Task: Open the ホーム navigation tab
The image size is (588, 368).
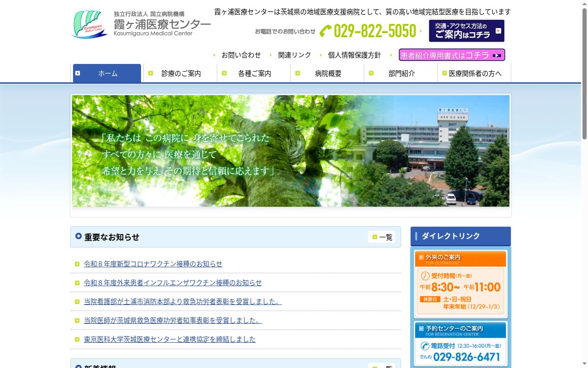Action: coord(107,73)
